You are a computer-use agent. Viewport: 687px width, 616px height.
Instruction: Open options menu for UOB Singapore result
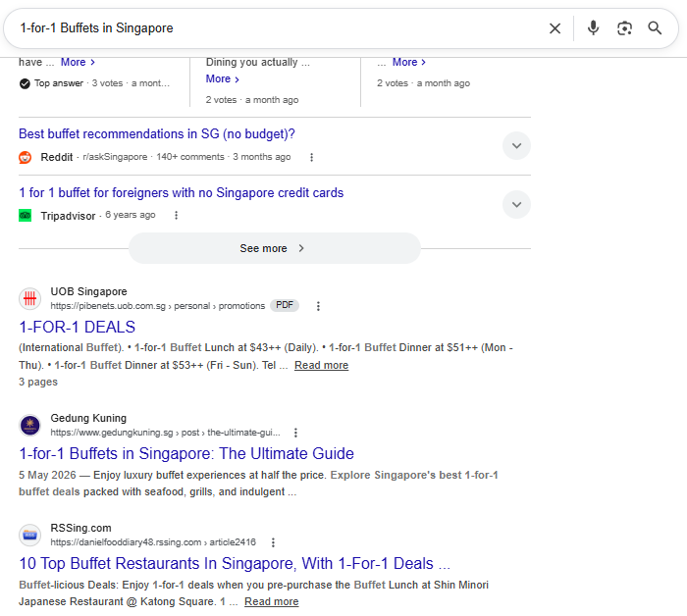point(319,306)
